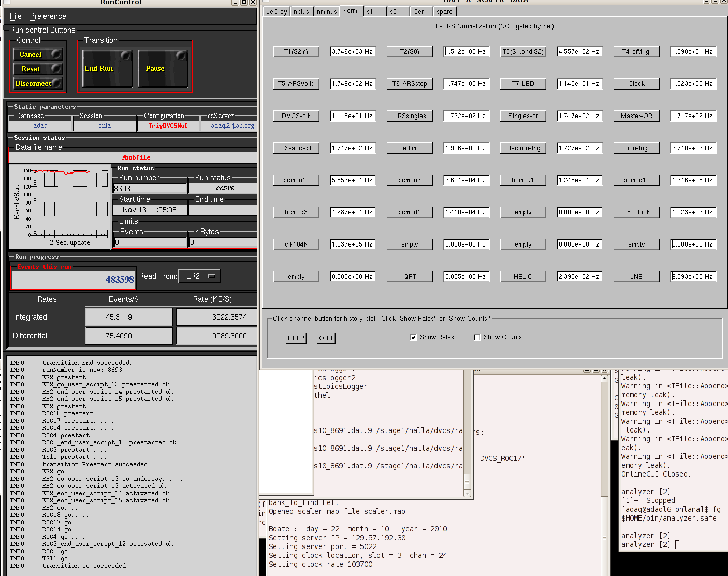728x576 pixels.
Task: Open the File menu in RunControl
Action: point(16,16)
